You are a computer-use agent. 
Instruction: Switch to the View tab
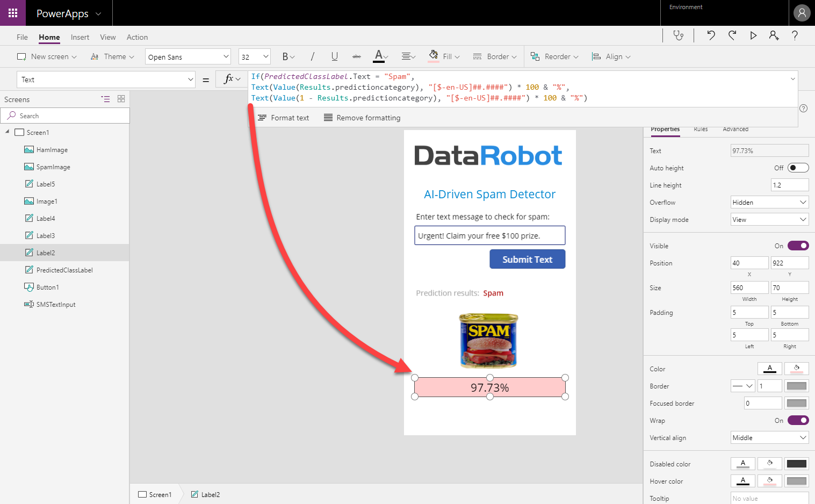click(x=107, y=37)
